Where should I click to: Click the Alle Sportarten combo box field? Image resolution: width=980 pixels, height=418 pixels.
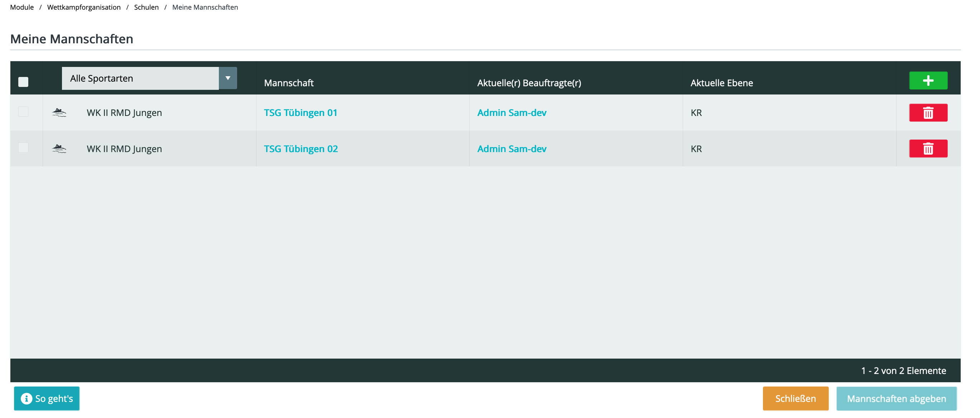140,78
